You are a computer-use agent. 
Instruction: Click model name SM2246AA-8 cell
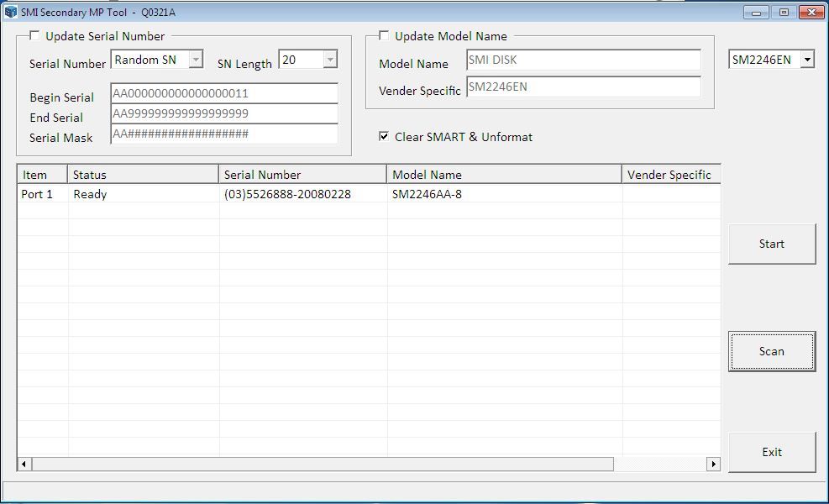point(505,194)
